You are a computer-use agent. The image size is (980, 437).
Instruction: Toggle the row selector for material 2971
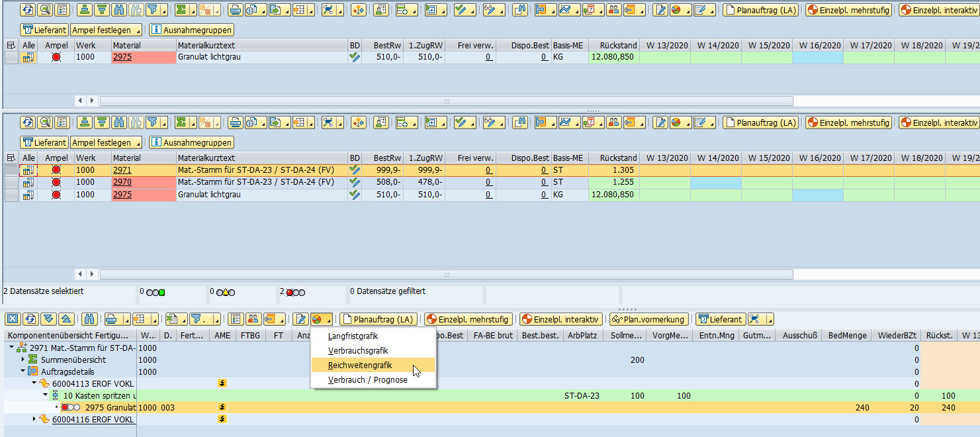(11, 170)
